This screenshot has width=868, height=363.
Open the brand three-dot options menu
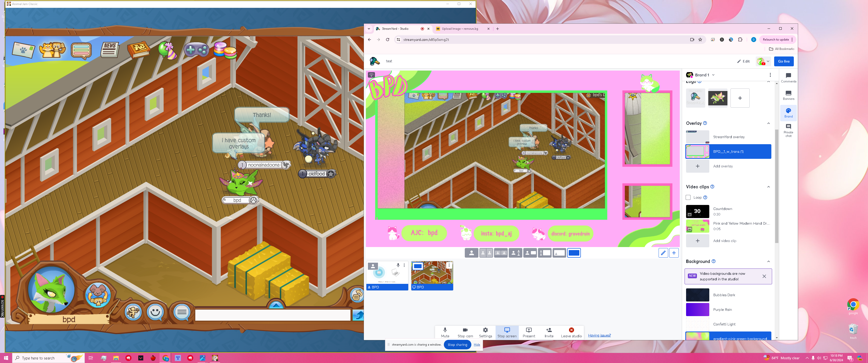pyautogui.click(x=770, y=75)
